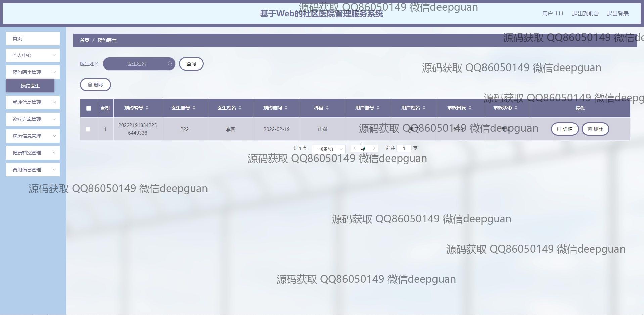Sort by 医生账号 column arrows

pos(194,108)
